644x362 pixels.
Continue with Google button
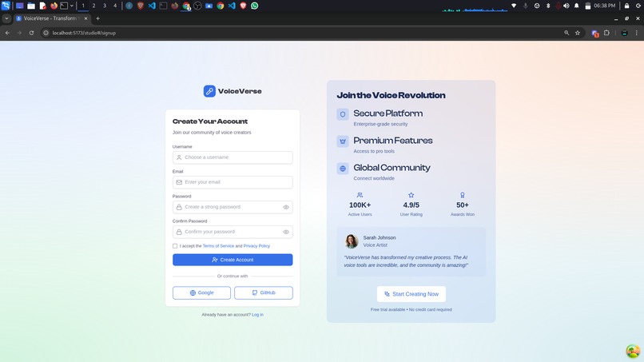pyautogui.click(x=201, y=293)
